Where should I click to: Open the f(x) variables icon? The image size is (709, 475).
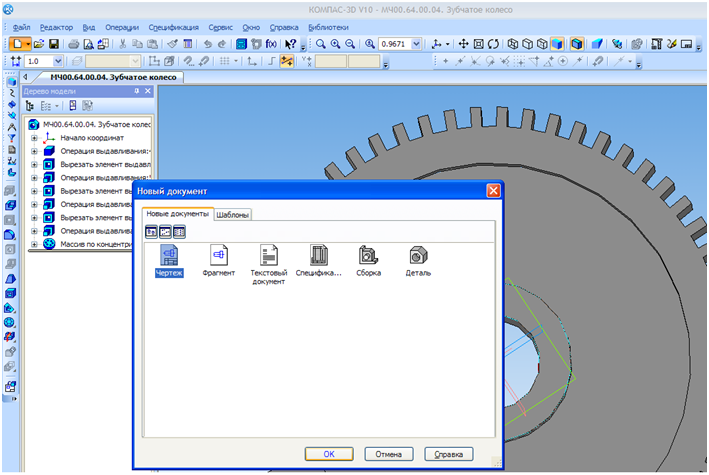pos(271,44)
